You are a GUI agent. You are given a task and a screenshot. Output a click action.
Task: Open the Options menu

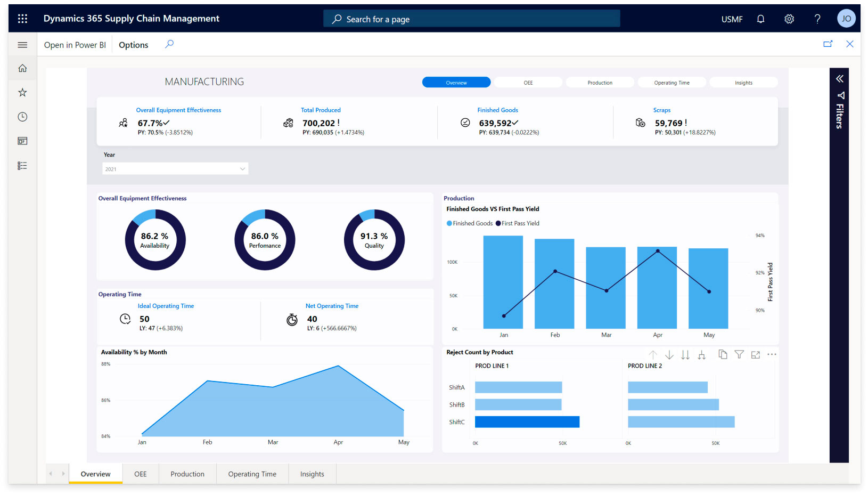pyautogui.click(x=134, y=45)
